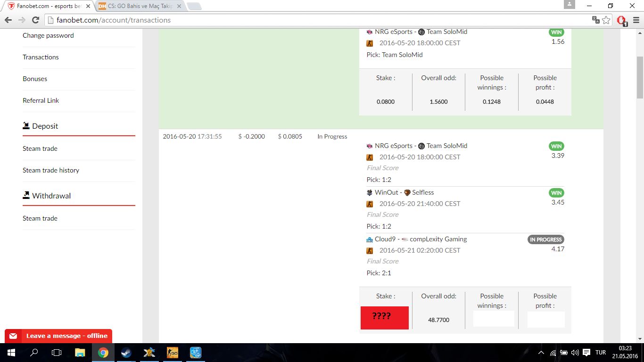
Task: Open Steam trade under Deposit
Action: coord(40,148)
